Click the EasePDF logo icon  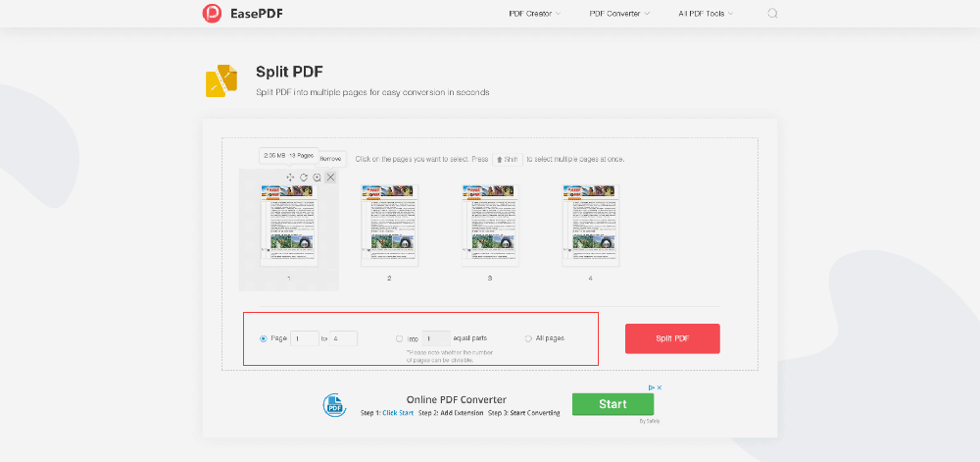211,14
